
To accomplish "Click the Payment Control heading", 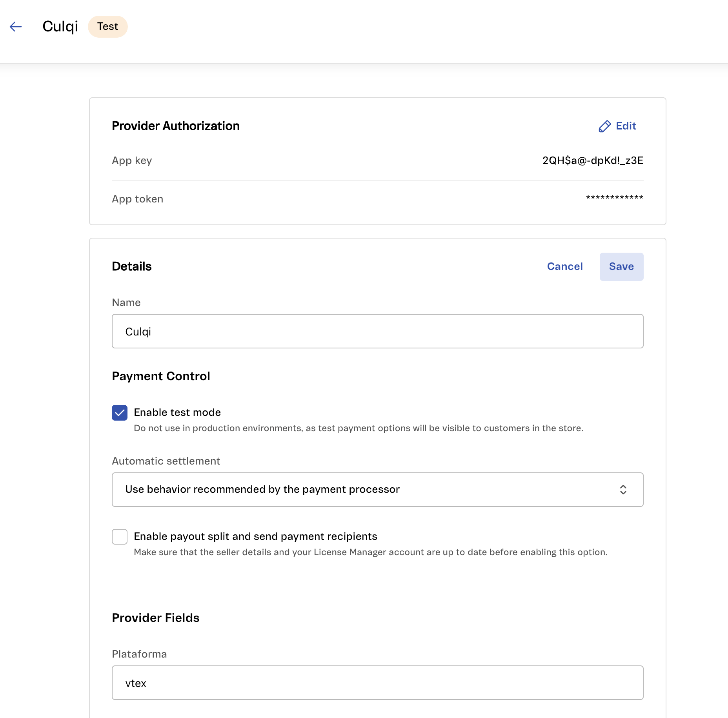I will (161, 376).
